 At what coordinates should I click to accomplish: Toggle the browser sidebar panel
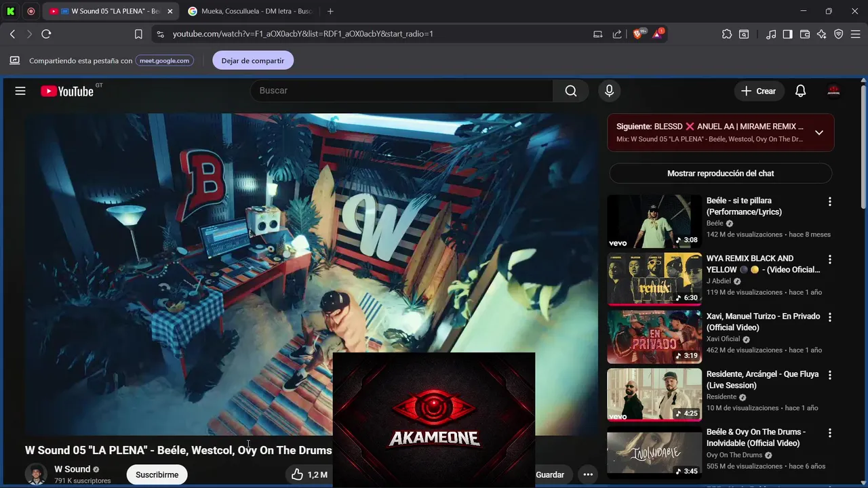pos(787,34)
